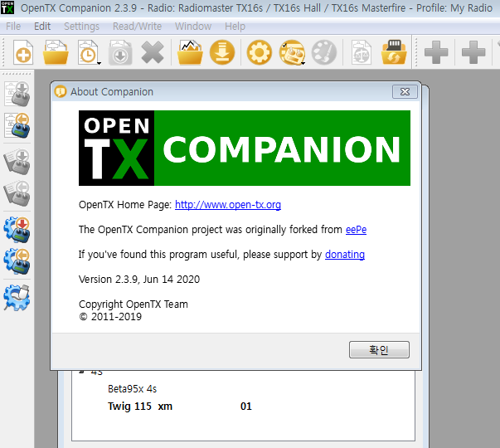Click the orange Download arrow icon
This screenshot has height=448, width=500.
click(222, 52)
